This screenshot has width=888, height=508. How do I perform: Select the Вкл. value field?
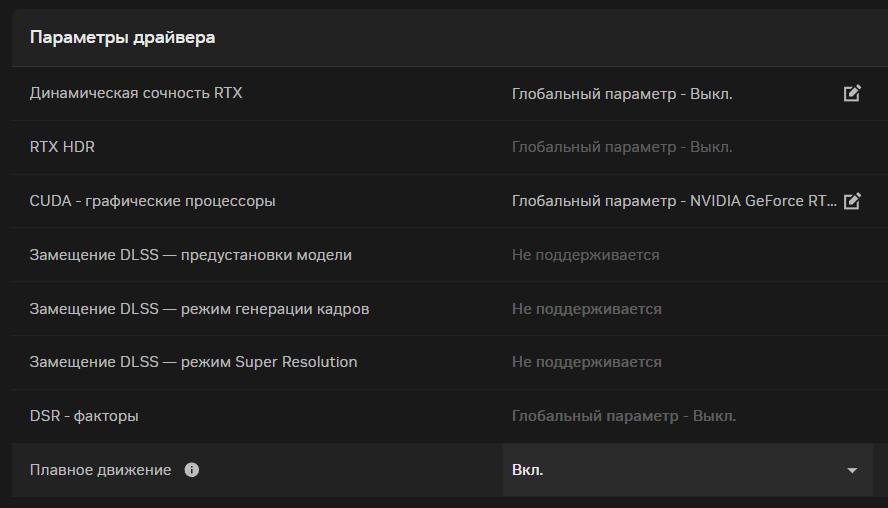688,470
